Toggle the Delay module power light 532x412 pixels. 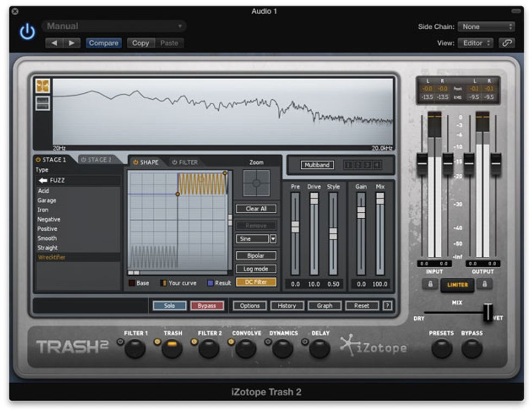[x=305, y=342]
